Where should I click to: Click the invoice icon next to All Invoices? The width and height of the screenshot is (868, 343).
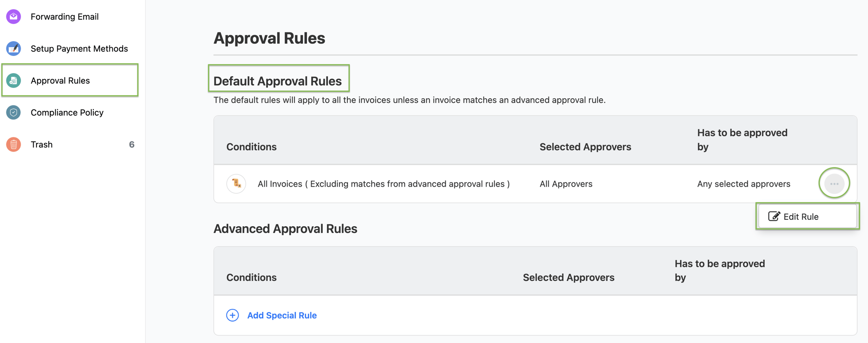click(236, 184)
